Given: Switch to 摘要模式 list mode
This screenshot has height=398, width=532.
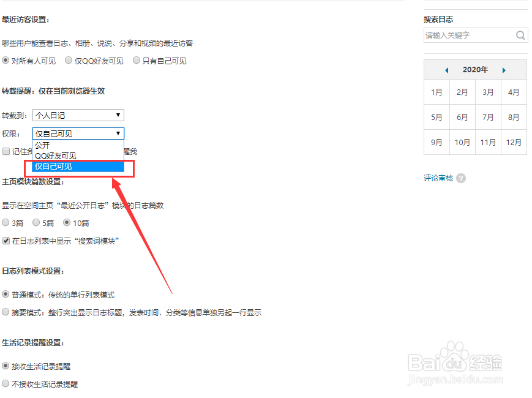Looking at the screenshot, I should [x=6, y=312].
